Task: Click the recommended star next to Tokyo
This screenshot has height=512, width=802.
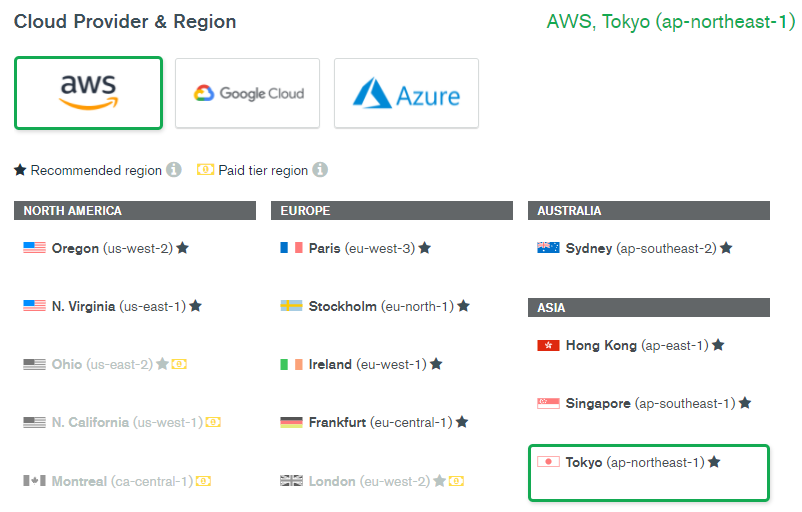Action: [x=715, y=462]
